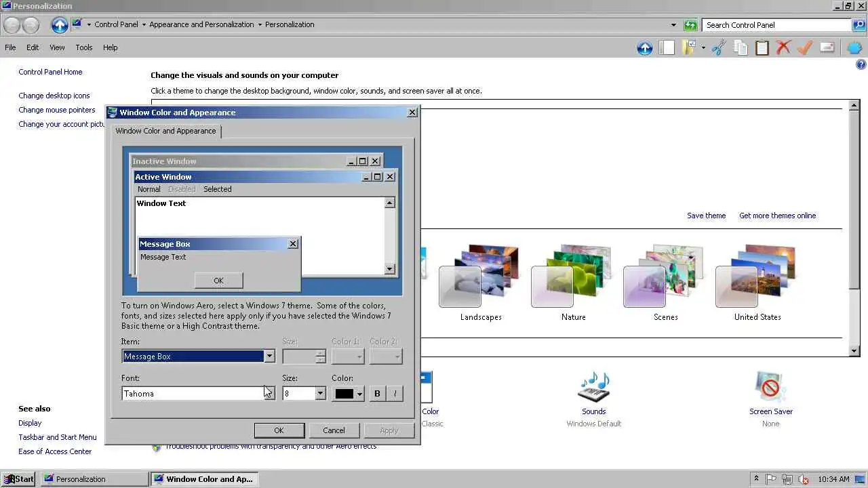Expand the arrow after Control Panel breadcrumb
868x488 pixels.
tap(144, 25)
